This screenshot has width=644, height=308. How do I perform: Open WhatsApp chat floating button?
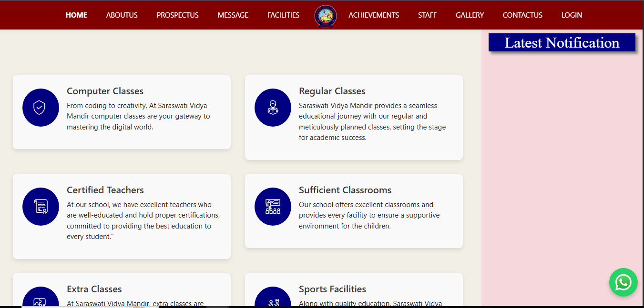(x=623, y=282)
